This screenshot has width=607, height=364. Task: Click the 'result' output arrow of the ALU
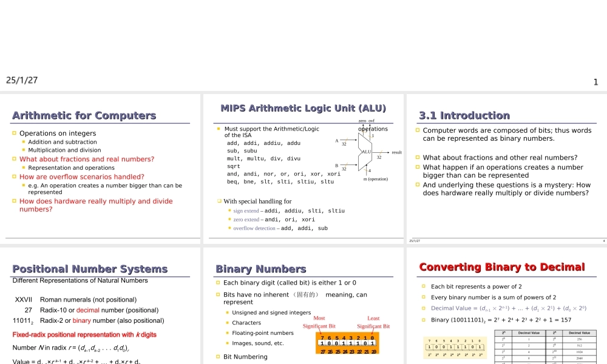pyautogui.click(x=392, y=152)
